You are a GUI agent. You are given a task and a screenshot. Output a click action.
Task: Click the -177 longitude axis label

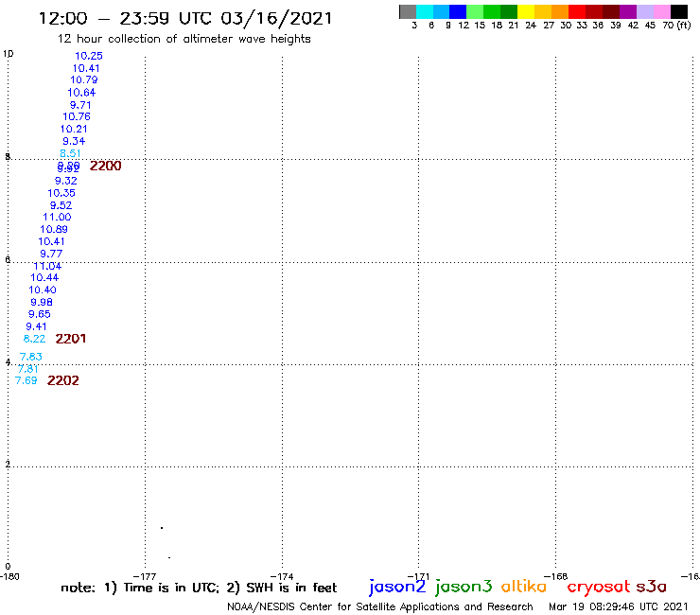click(145, 576)
